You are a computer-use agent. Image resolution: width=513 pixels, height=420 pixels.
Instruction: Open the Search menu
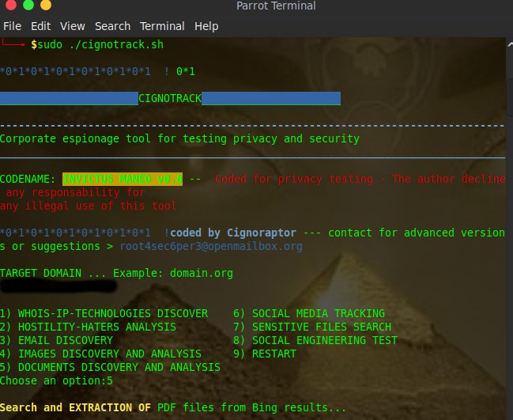[x=112, y=26]
